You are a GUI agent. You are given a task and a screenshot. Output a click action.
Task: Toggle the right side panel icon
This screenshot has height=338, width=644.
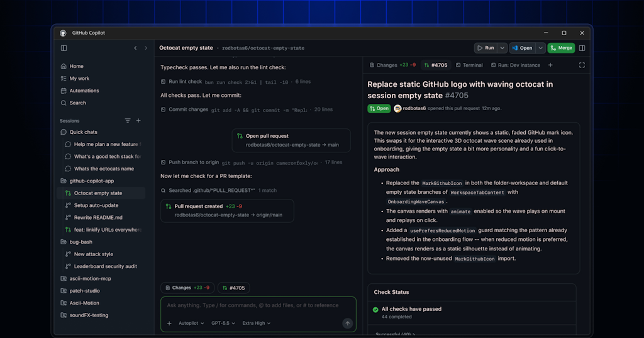582,48
